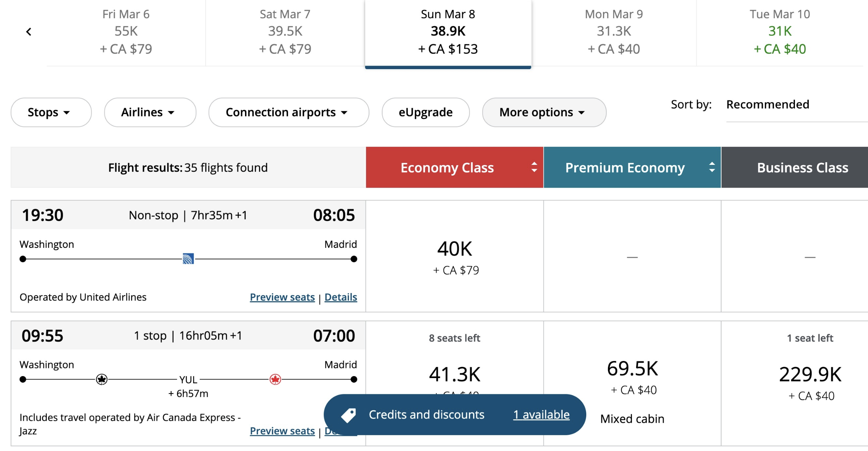Select the Tue Mar 10 date tab
The image size is (868, 451).
click(779, 32)
